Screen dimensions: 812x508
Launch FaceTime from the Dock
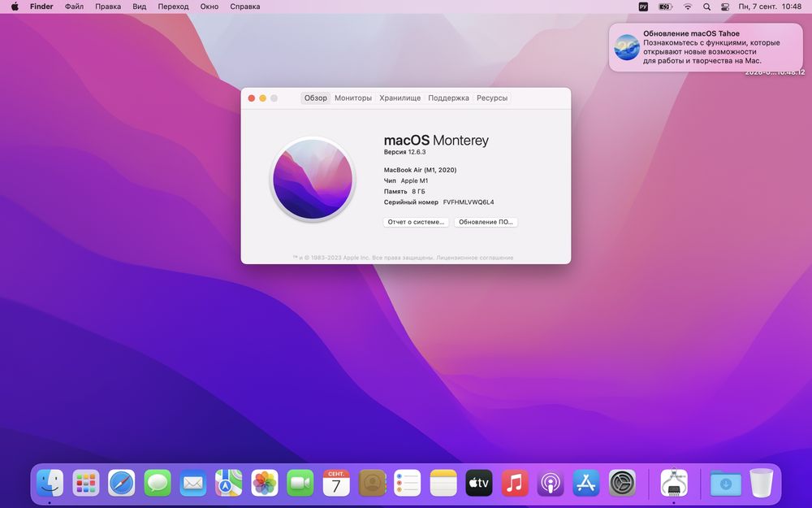300,483
